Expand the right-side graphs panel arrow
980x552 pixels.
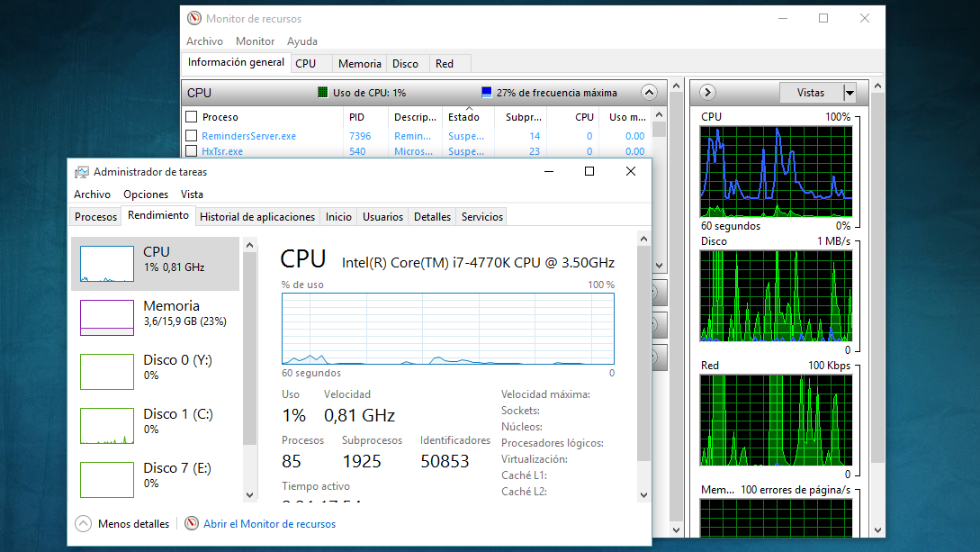coord(707,92)
